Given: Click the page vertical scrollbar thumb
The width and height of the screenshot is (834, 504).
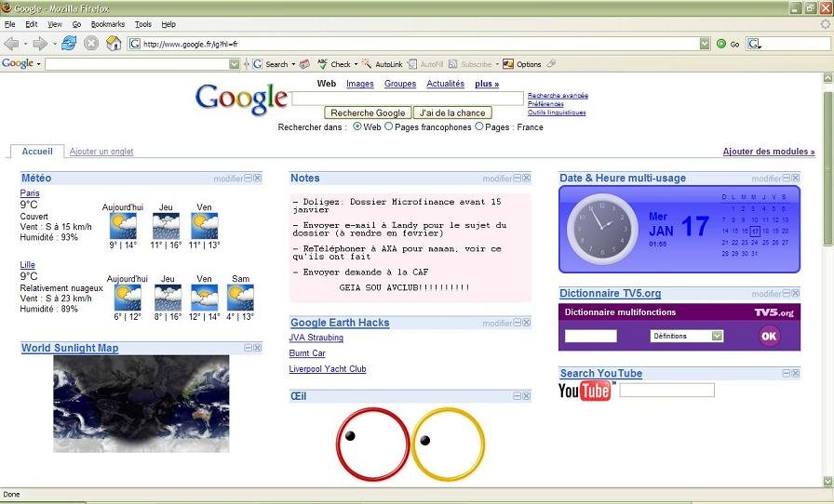Looking at the screenshot, I should coord(828,167).
